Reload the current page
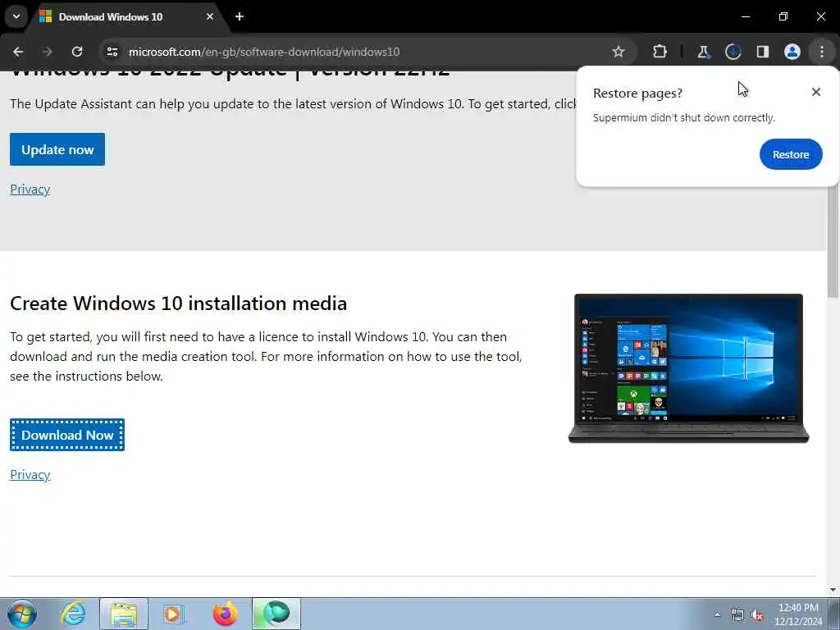840x630 pixels. coord(77,52)
